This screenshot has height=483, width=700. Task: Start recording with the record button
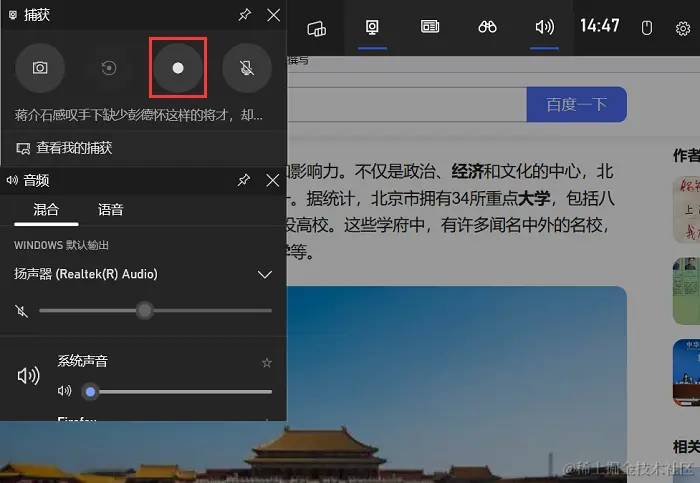tap(178, 68)
